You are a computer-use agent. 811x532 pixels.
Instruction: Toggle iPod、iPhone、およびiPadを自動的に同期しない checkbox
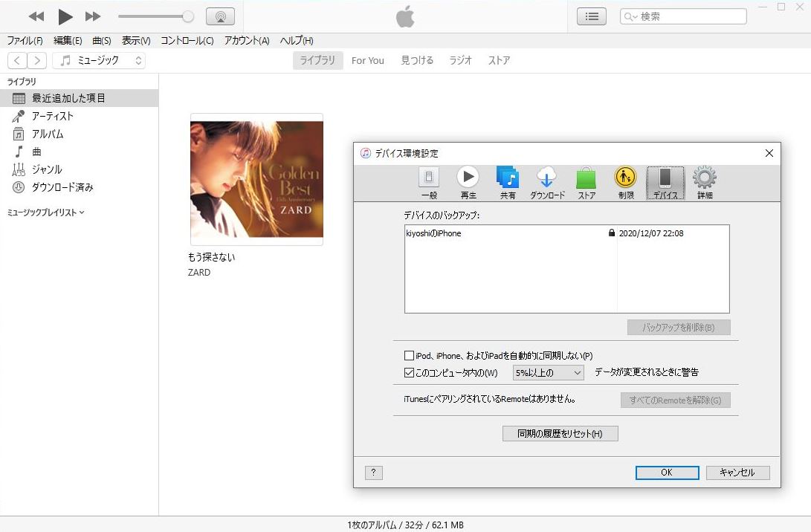point(409,356)
